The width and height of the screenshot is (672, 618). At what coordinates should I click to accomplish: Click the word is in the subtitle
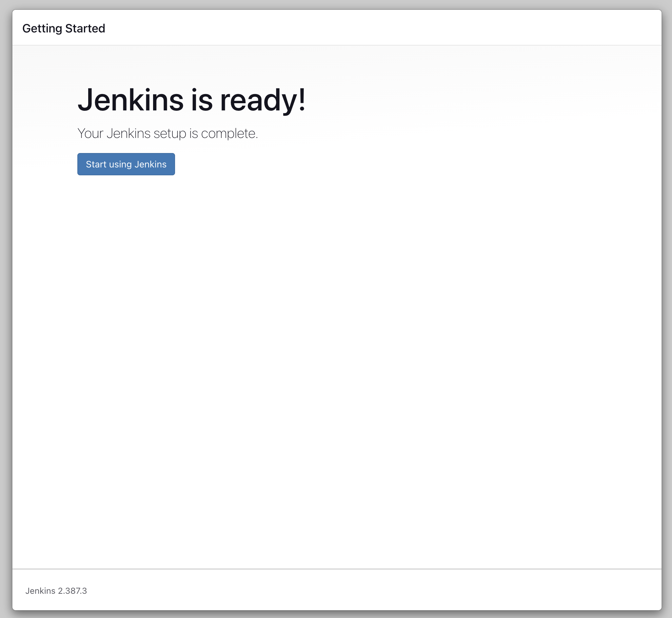tap(194, 133)
